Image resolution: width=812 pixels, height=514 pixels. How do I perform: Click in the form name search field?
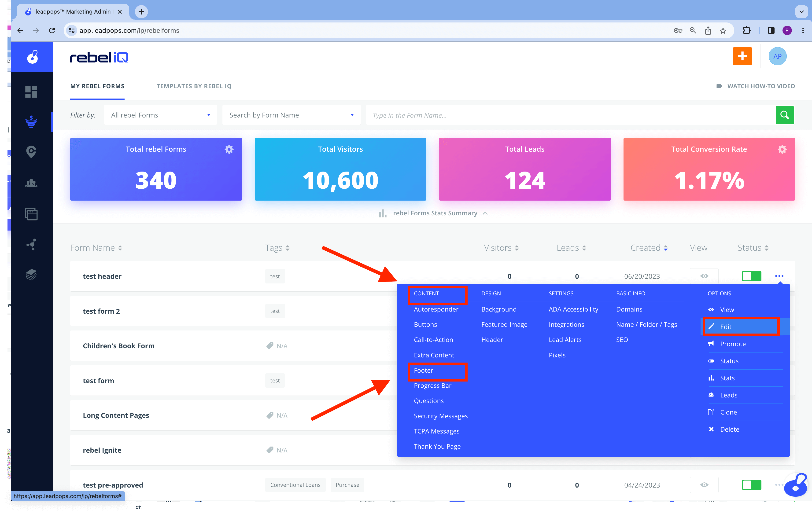click(x=570, y=115)
